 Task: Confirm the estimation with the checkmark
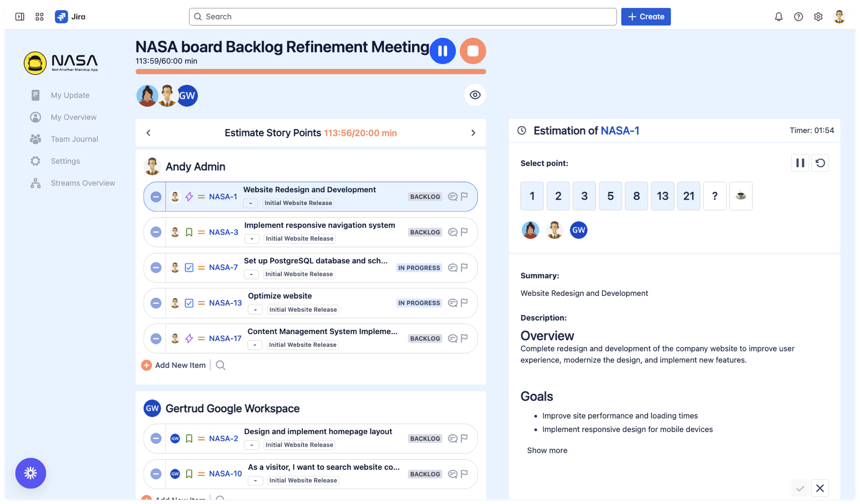point(800,489)
